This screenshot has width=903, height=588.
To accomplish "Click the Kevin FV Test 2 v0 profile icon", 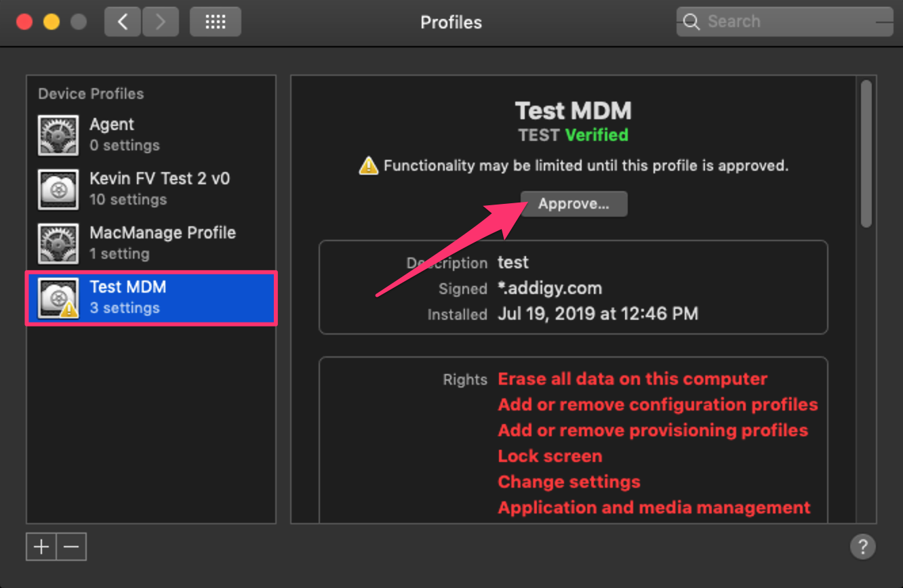I will click(58, 190).
